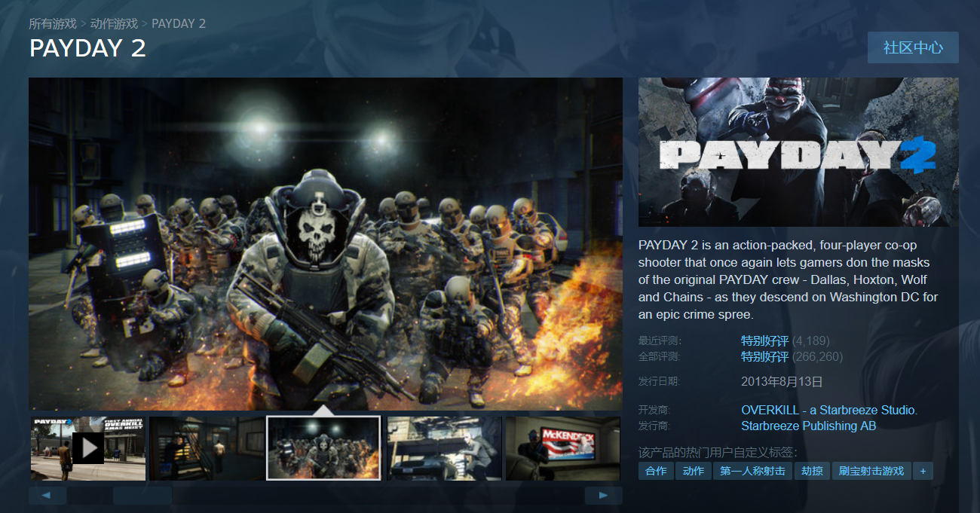Screen dimensions: 980x513
Task: Click the large main screenshot image
Action: tap(326, 244)
